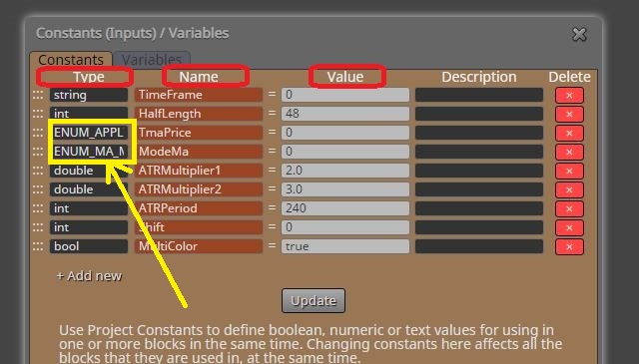Delete the ATRMultiplier2 constant row
The height and width of the screenshot is (364, 639).
tap(569, 189)
